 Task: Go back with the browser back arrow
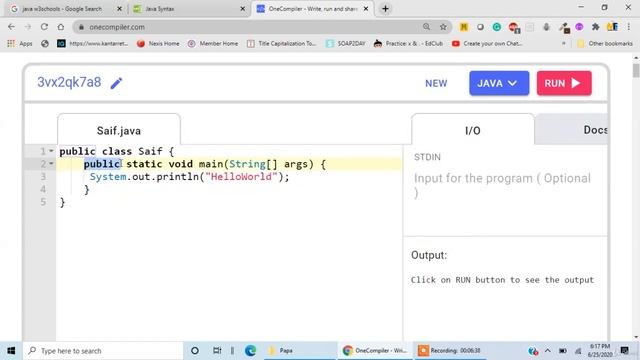pos(11,27)
